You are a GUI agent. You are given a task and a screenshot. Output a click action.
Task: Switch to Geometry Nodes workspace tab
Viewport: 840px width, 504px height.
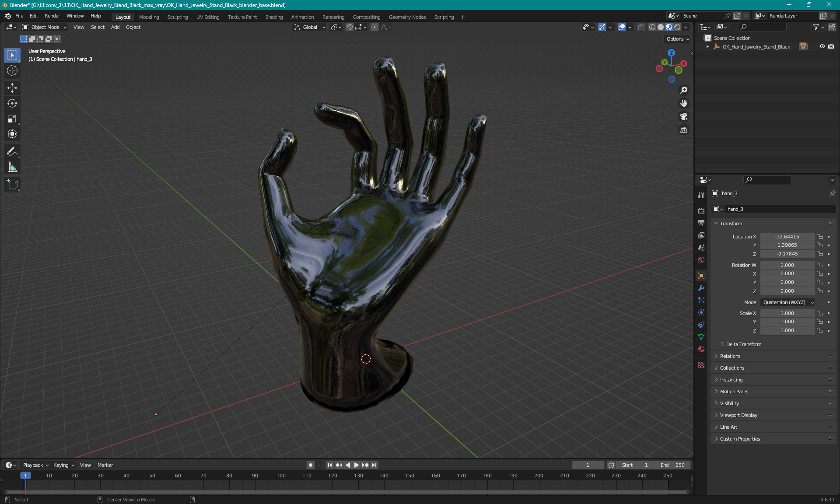point(407,17)
